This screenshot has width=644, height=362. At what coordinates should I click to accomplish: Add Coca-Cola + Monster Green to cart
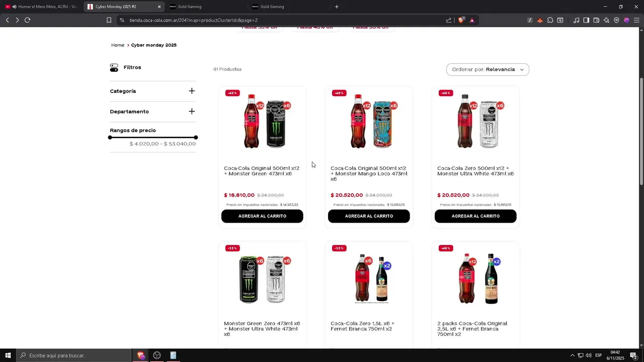(262, 216)
